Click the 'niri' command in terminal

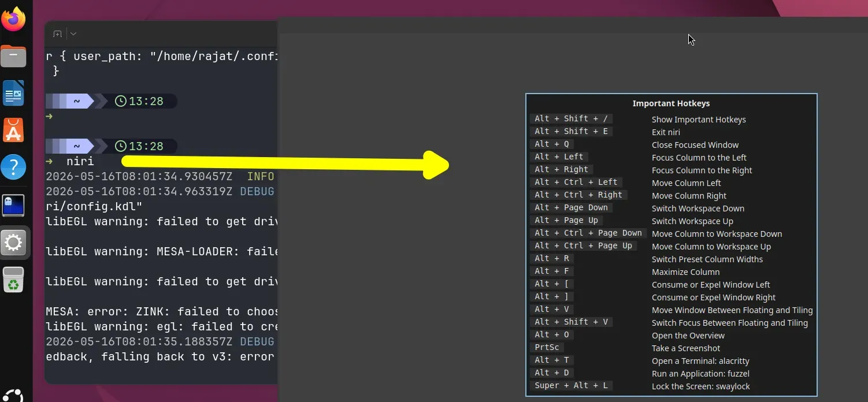pos(80,161)
